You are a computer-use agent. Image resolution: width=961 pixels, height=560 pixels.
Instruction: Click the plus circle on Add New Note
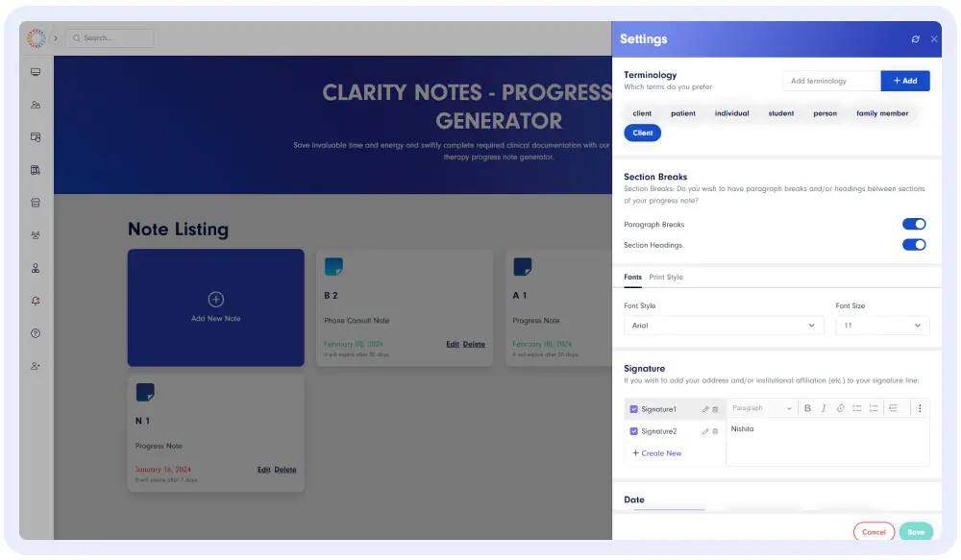pos(215,299)
